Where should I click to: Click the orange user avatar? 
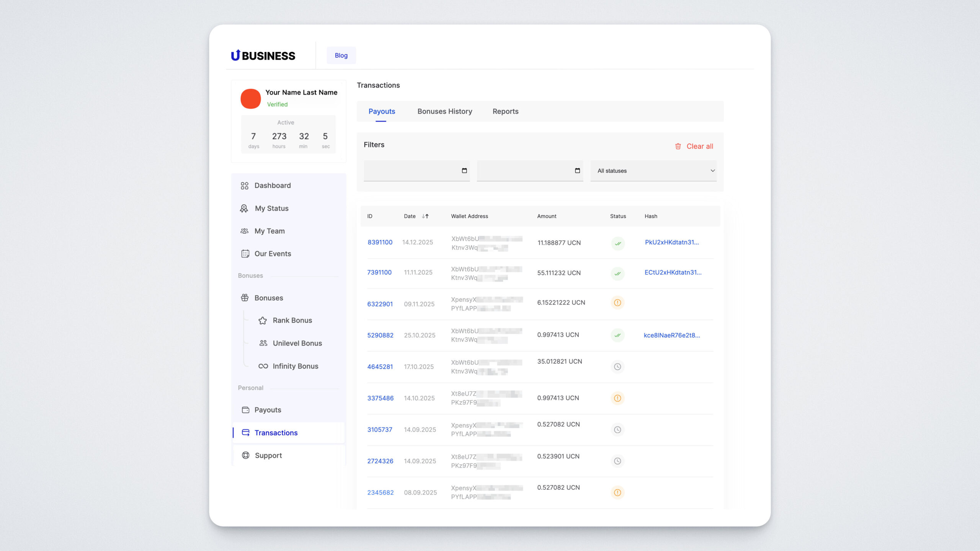(x=250, y=99)
